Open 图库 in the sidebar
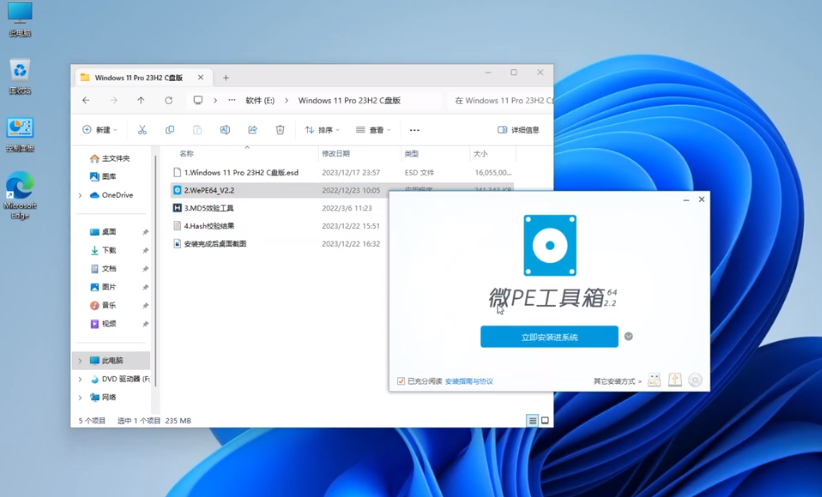This screenshot has width=822, height=497. [x=103, y=177]
